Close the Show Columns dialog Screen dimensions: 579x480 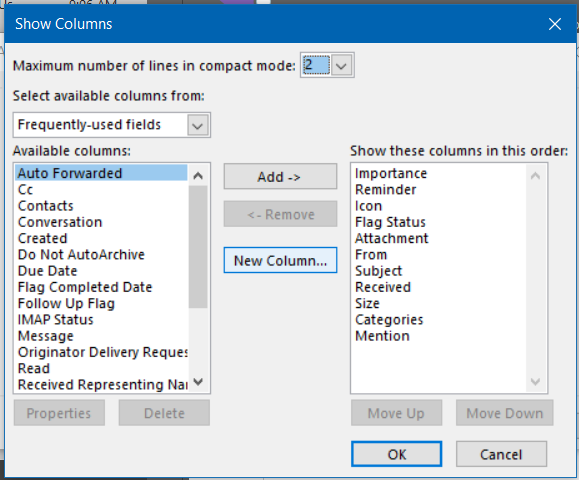pos(555,24)
